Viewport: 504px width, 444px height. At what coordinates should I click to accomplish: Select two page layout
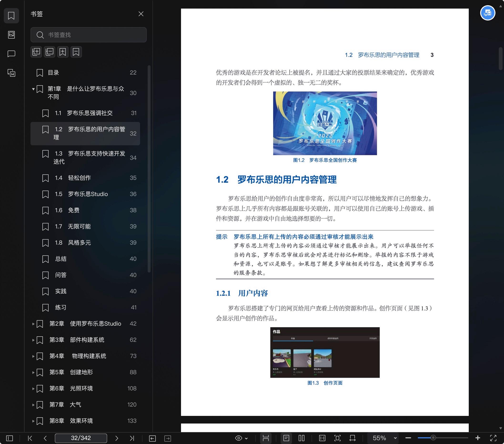(x=301, y=438)
